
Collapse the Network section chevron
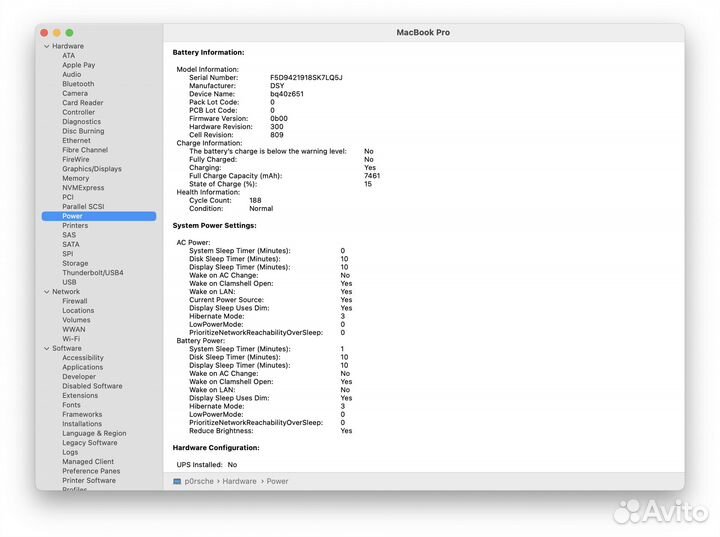(46, 292)
